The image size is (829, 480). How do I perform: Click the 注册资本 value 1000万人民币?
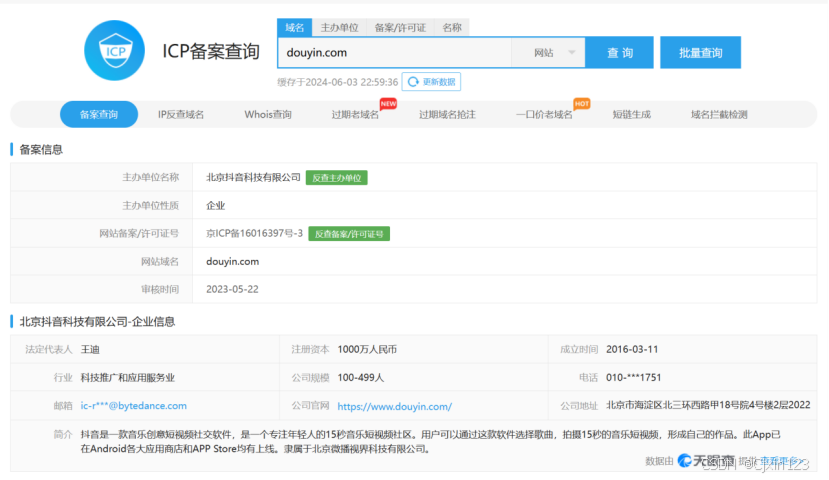[367, 349]
